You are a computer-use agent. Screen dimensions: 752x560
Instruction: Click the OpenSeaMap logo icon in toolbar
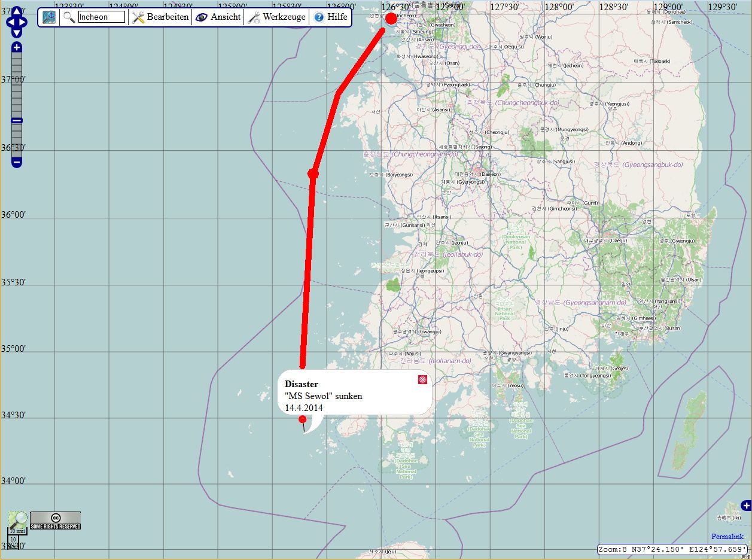(x=49, y=17)
